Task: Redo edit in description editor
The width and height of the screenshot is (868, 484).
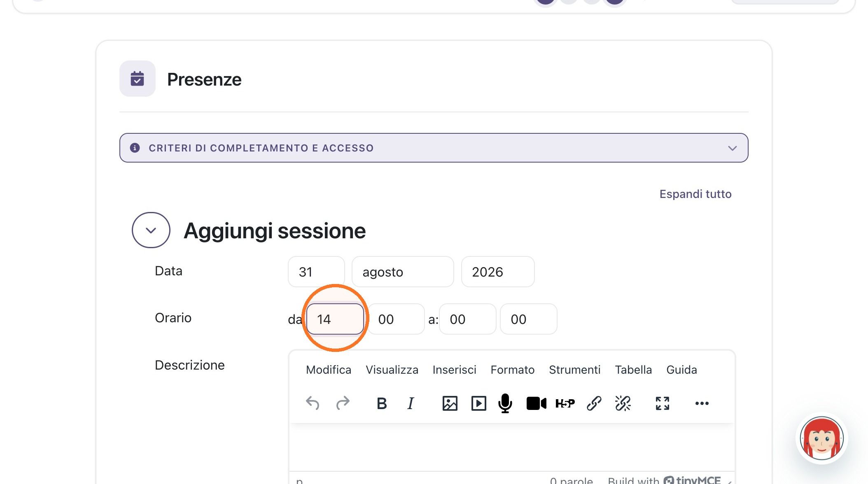Action: [343, 403]
